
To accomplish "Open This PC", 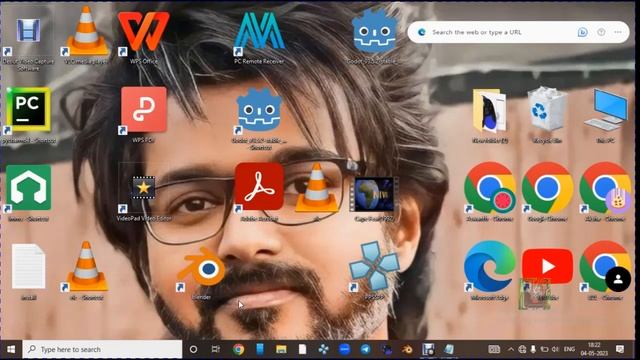I will point(605,116).
